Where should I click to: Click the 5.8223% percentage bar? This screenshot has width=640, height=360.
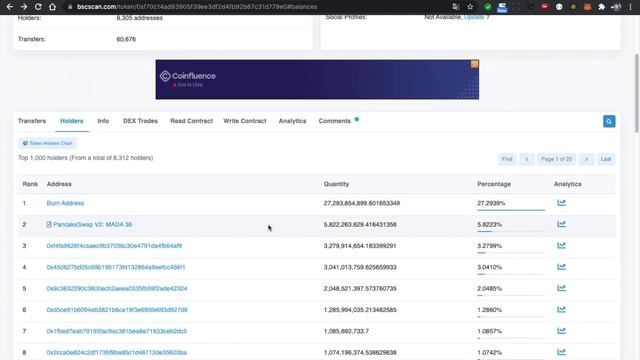[x=511, y=231]
